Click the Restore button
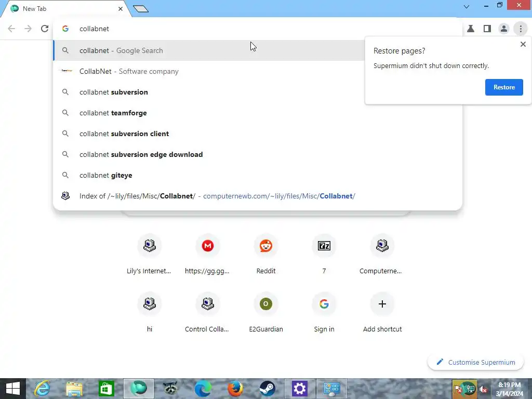The image size is (532, 399). pyautogui.click(x=504, y=87)
